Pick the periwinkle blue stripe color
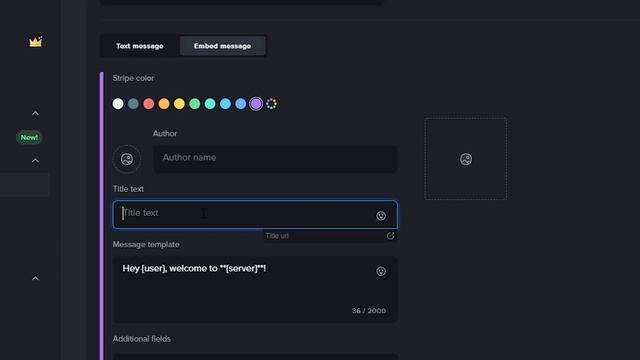Image resolution: width=640 pixels, height=360 pixels. [x=241, y=104]
